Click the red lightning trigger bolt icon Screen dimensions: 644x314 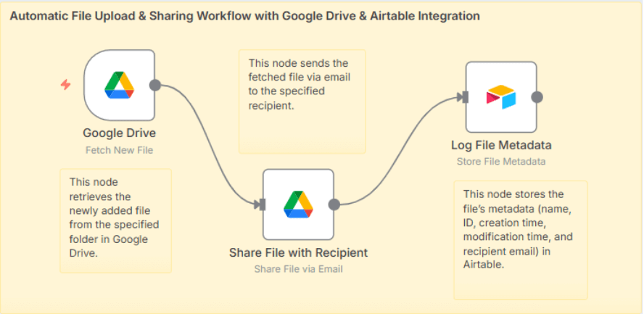click(x=66, y=85)
